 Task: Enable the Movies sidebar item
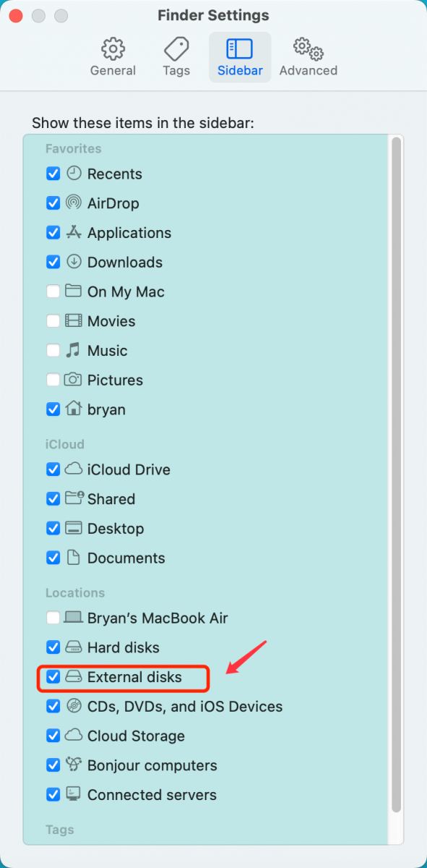pos(53,320)
